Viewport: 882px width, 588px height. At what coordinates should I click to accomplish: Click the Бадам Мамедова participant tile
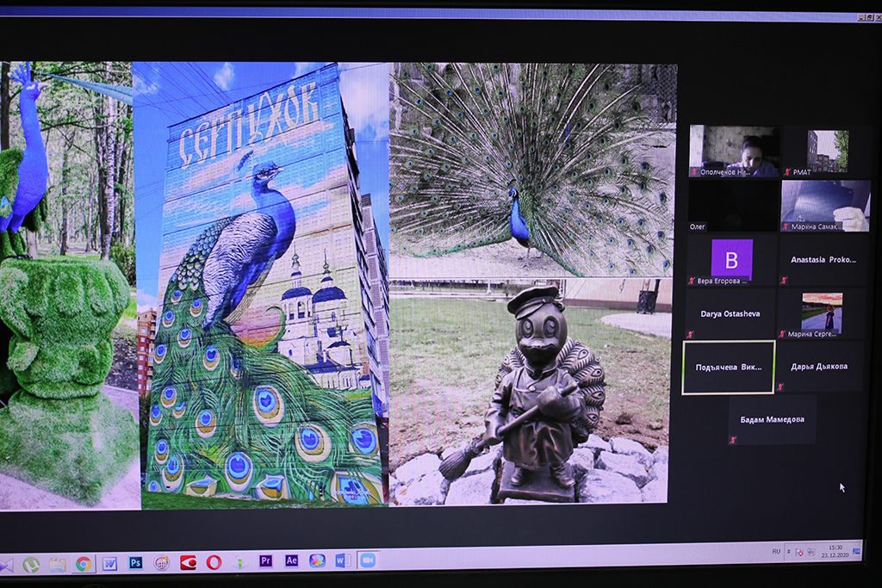tap(772, 420)
